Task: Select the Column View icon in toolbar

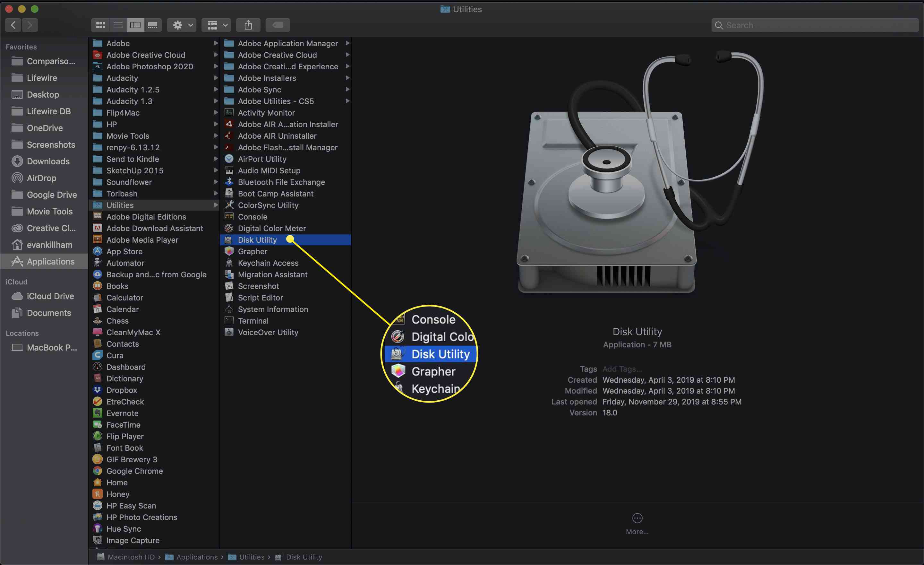Action: 135,24
